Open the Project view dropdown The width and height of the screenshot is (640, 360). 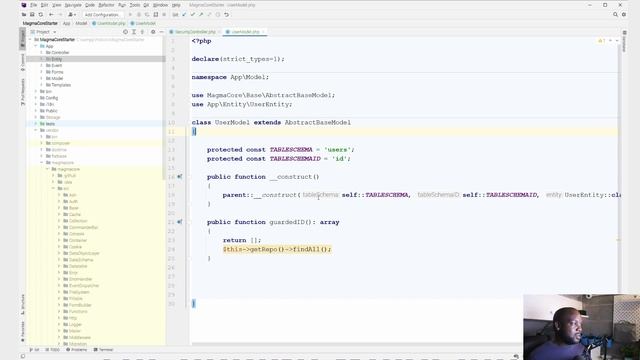click(44, 32)
